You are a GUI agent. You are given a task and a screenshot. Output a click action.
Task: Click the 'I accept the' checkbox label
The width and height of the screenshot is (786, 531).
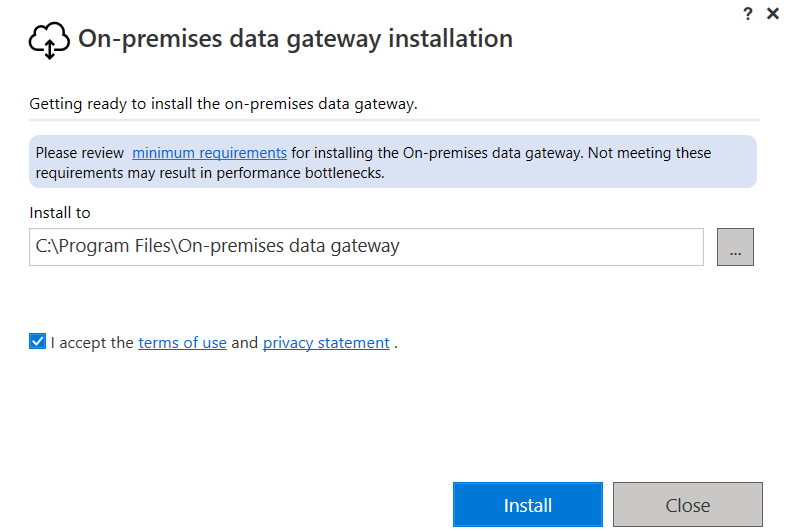[92, 343]
